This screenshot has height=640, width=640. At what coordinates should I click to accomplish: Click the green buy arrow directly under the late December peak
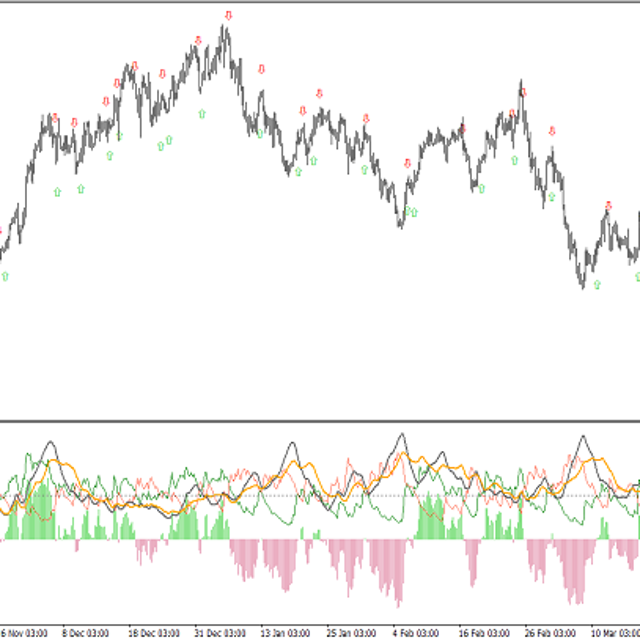[x=202, y=113]
